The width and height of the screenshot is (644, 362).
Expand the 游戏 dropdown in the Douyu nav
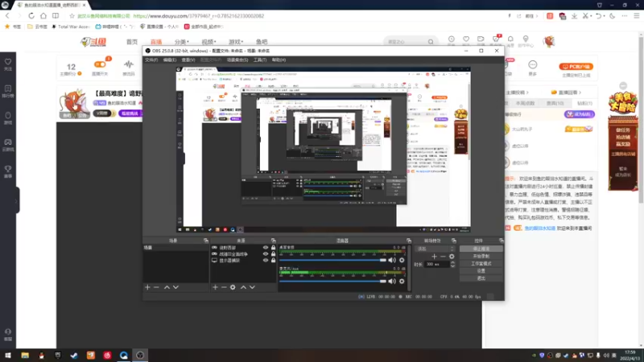pos(236,42)
